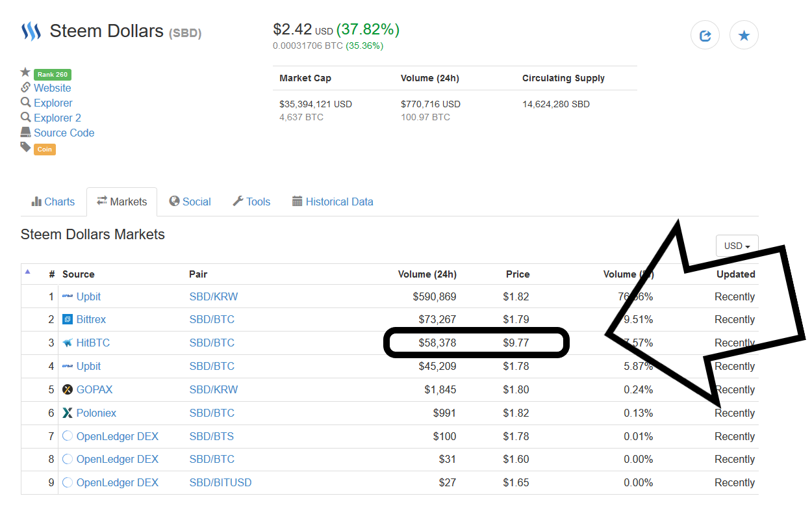Image resolution: width=812 pixels, height=522 pixels.
Task: Open the Source Code link
Action: click(x=64, y=133)
